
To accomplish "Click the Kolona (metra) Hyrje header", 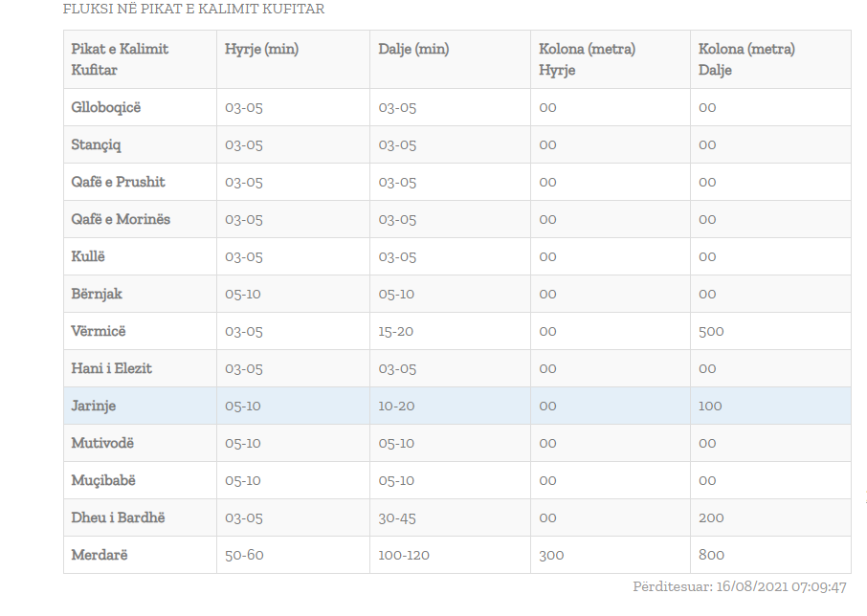I will [588, 59].
